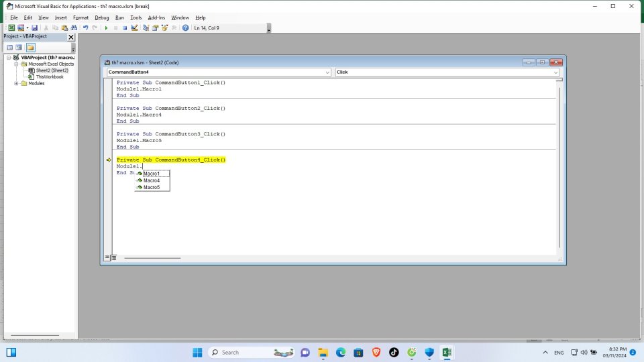The height and width of the screenshot is (362, 644).
Task: Click the View Microsoft Excel toolbar icon
Action: [11, 28]
